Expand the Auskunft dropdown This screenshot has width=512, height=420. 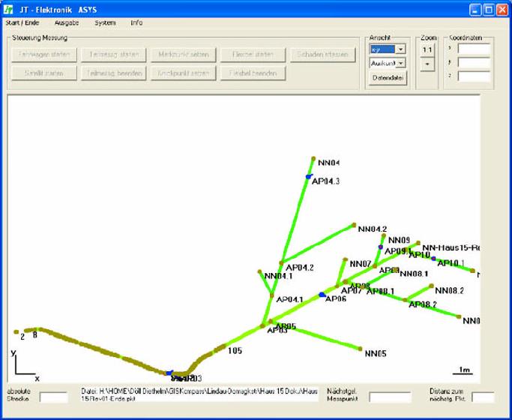click(401, 63)
